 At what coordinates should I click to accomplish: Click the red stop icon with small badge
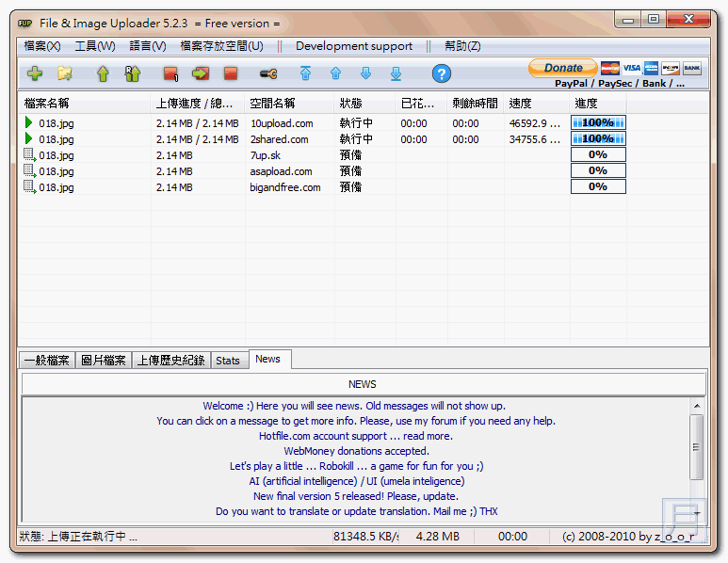tap(170, 73)
